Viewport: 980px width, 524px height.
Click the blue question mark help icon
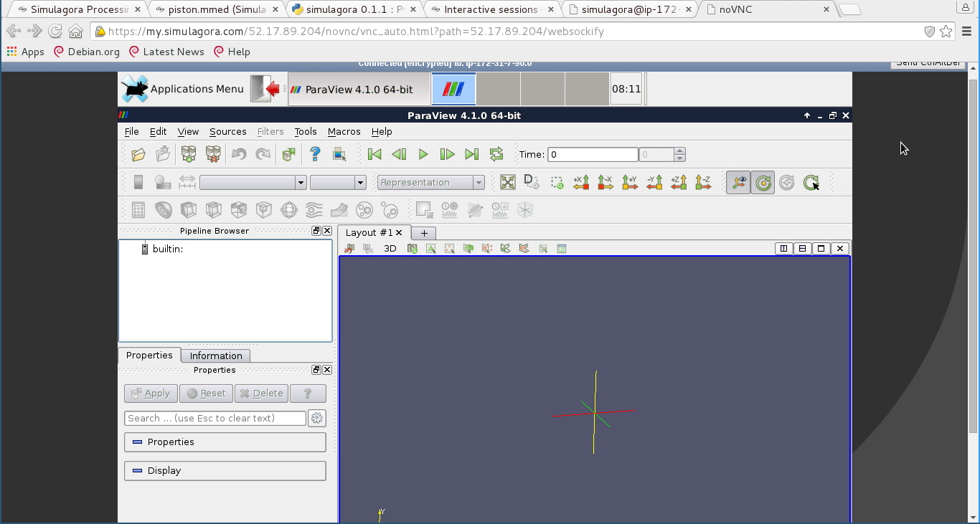tap(315, 154)
